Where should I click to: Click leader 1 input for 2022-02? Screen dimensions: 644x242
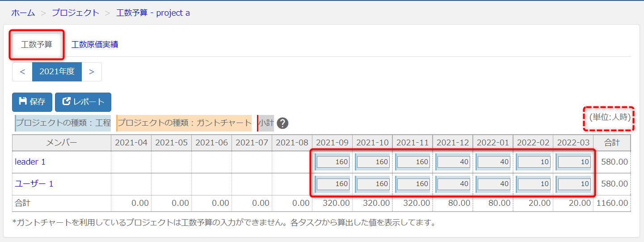(534, 162)
